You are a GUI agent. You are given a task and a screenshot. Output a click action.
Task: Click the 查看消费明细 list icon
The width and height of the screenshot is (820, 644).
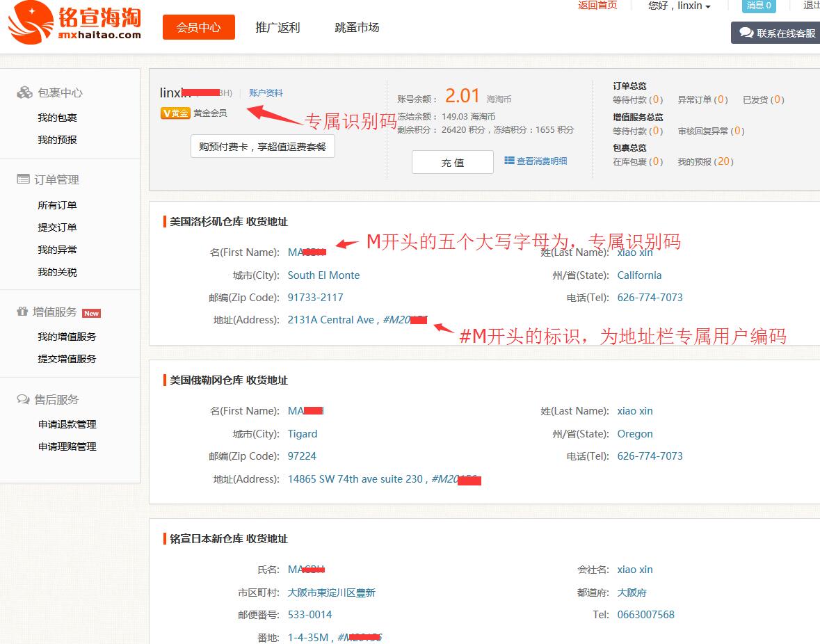tap(509, 161)
